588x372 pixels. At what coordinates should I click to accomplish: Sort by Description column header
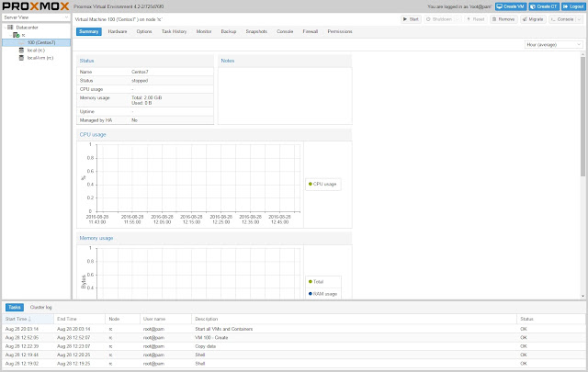(355, 319)
